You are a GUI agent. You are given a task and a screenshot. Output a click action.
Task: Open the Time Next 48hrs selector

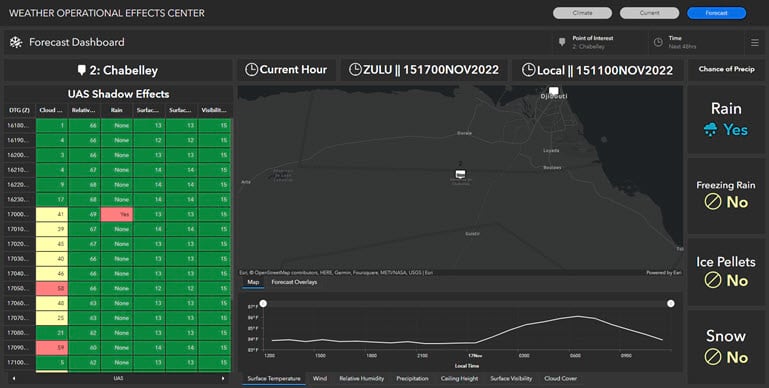695,43
